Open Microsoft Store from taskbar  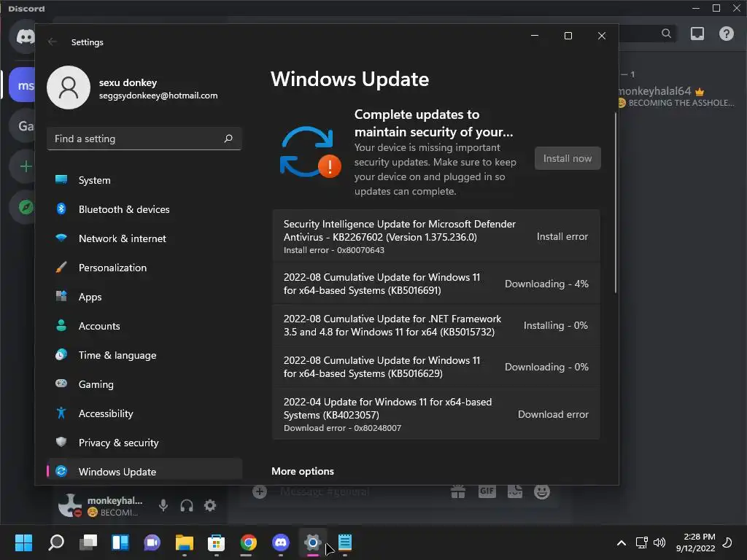(x=216, y=542)
